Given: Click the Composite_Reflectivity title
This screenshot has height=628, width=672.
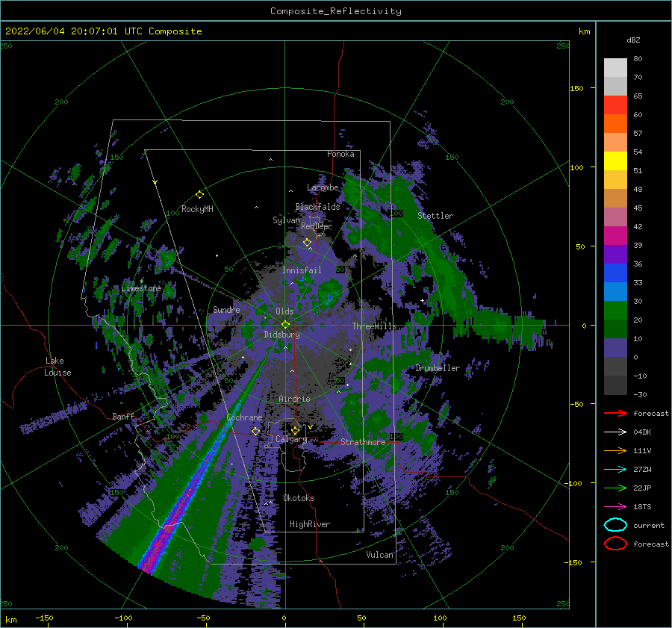Looking at the screenshot, I should pyautogui.click(x=336, y=11).
